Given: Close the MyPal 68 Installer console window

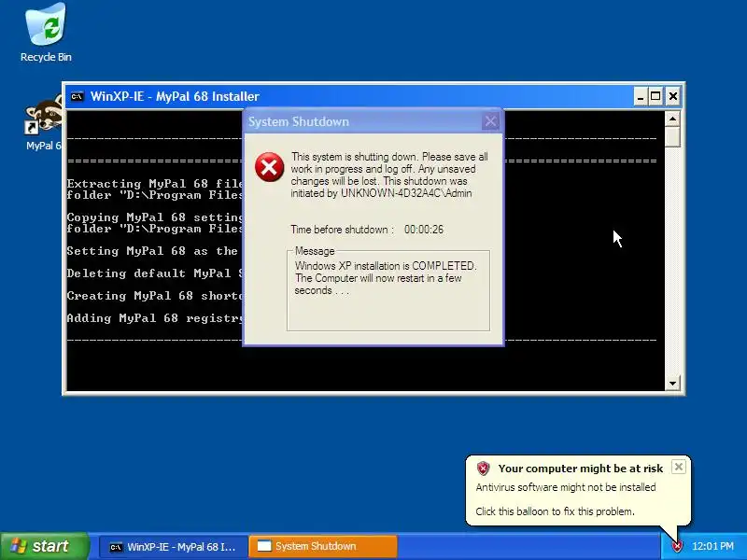Looking at the screenshot, I should click(672, 97).
